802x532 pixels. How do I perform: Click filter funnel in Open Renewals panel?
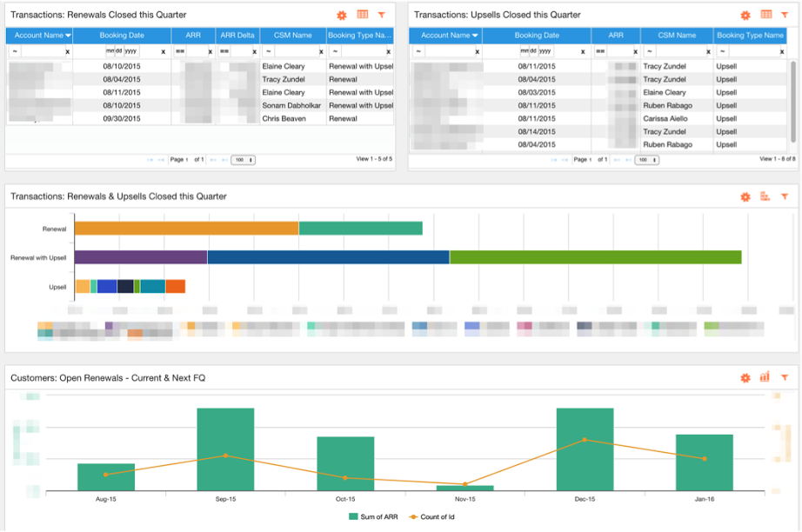785,378
